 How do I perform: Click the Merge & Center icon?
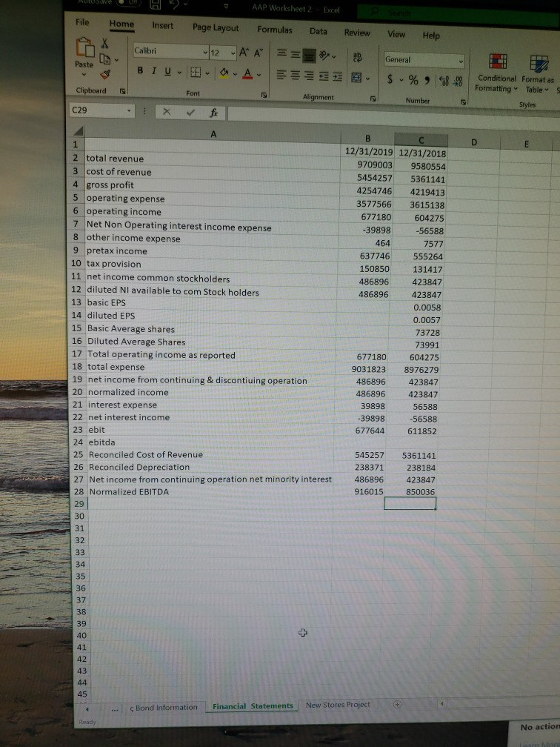click(356, 77)
